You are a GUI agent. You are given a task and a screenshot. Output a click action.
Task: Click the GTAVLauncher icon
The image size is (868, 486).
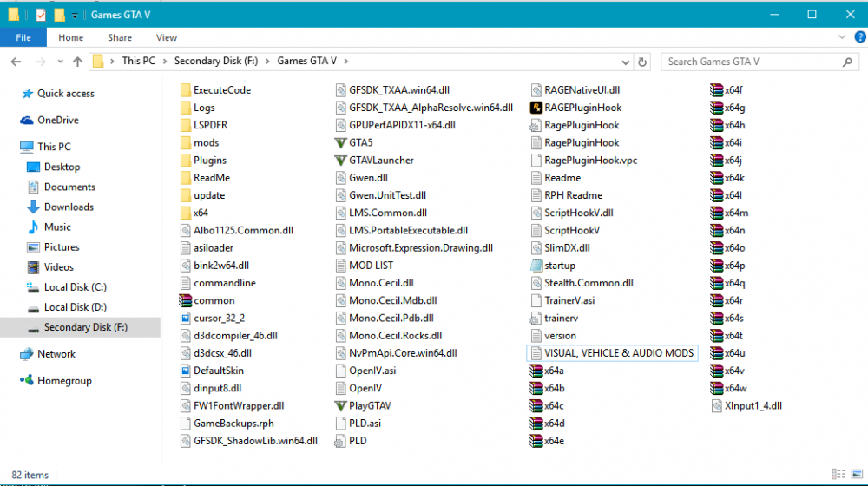(x=340, y=161)
